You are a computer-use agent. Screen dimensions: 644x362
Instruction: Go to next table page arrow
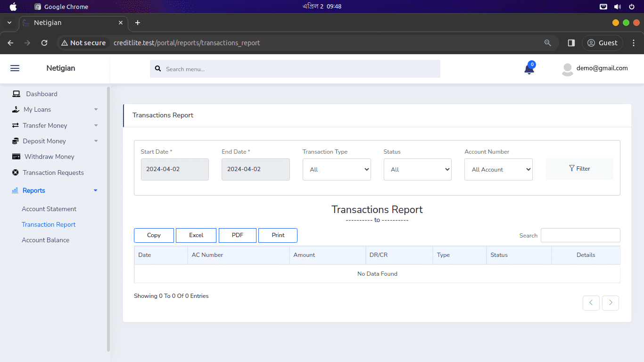[x=611, y=303]
